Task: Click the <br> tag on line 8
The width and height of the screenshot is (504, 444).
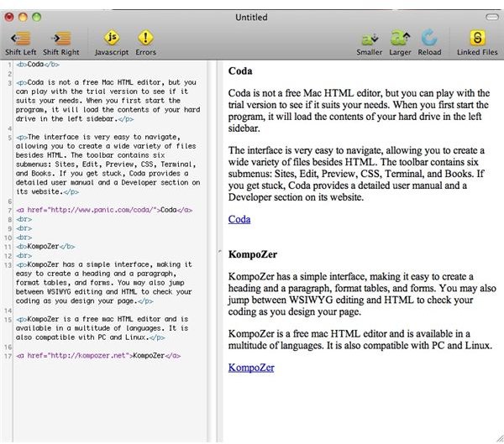Action: [24, 219]
